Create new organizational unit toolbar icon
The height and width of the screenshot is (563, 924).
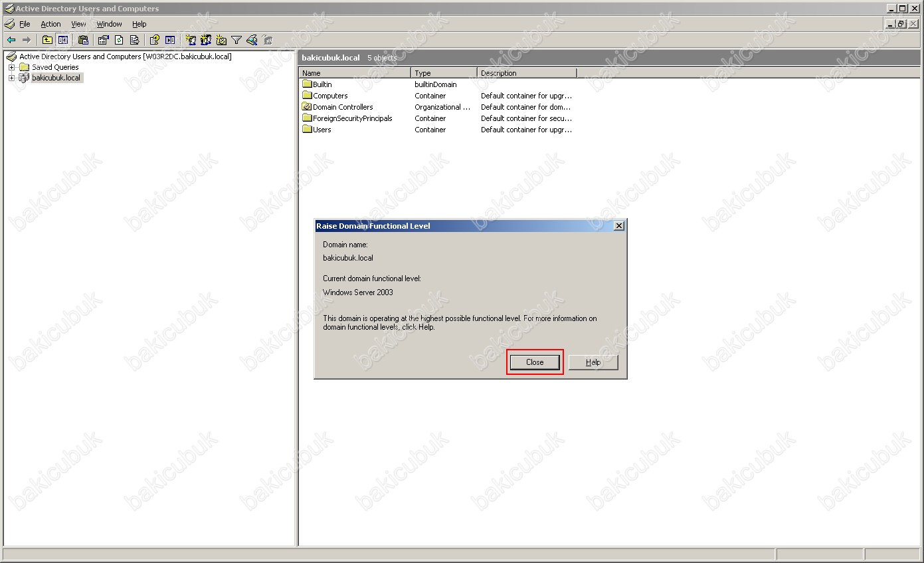click(221, 40)
